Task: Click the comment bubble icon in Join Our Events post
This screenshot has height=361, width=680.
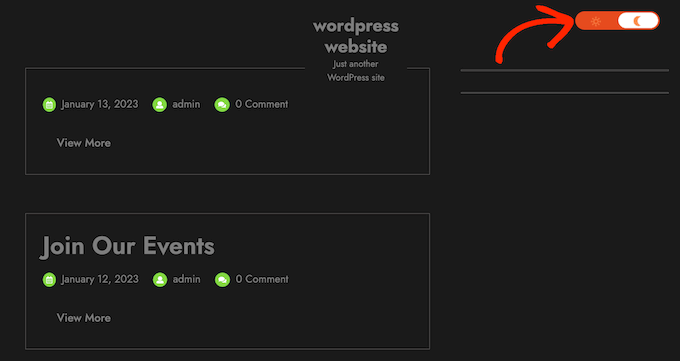Action: pos(222,279)
